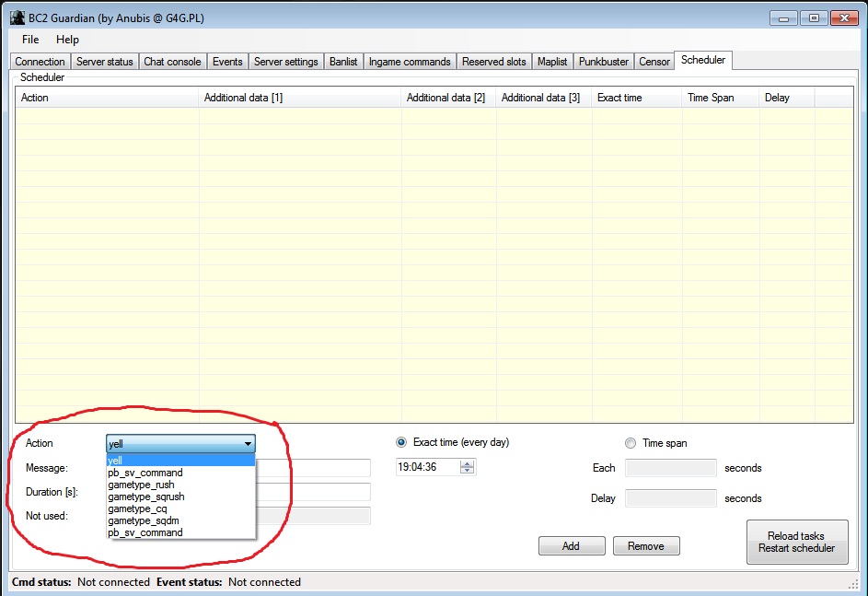Switch to the Punkbuster tab
This screenshot has width=868, height=596.
pyautogui.click(x=603, y=62)
